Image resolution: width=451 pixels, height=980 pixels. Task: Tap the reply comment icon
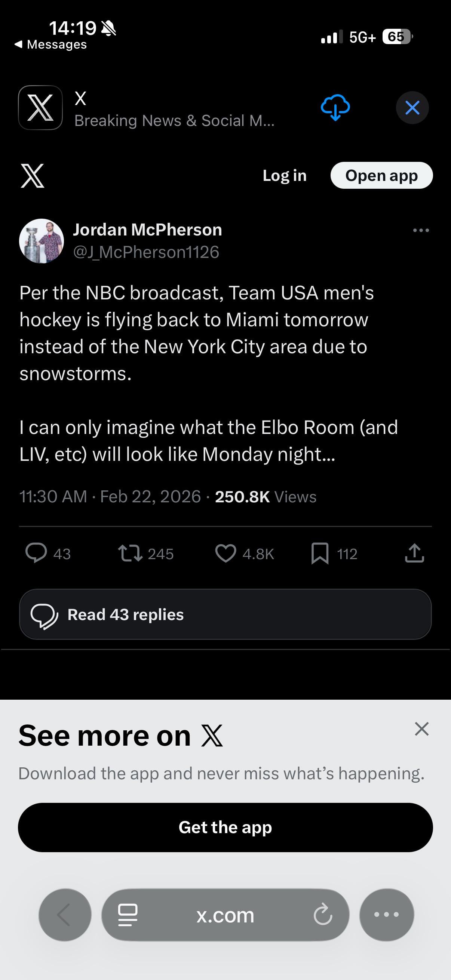click(x=36, y=553)
